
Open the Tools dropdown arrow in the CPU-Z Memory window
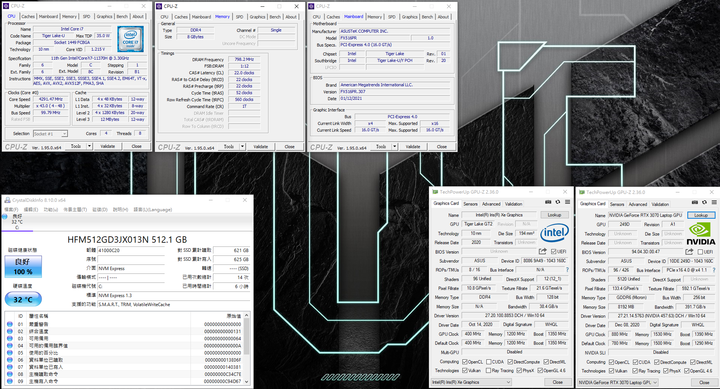[242, 147]
